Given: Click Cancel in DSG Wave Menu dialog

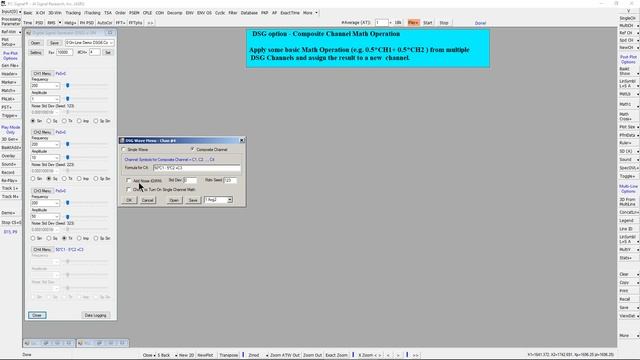Looking at the screenshot, I should (x=147, y=200).
